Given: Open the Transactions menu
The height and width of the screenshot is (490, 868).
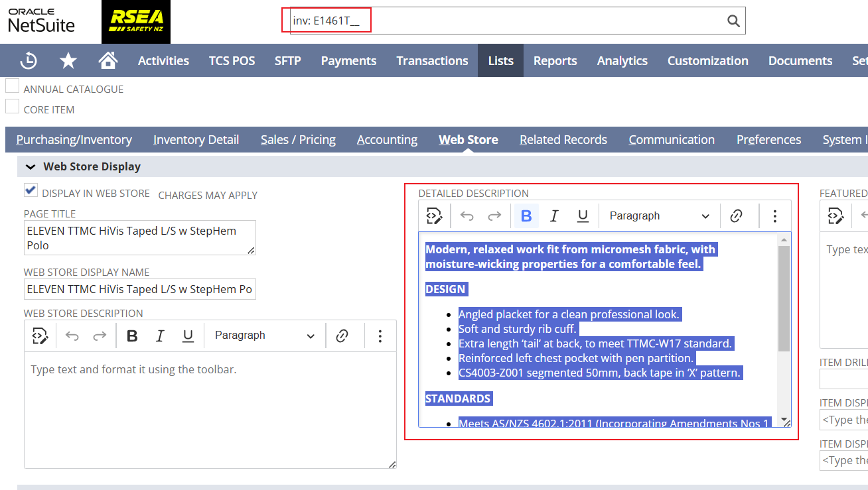Looking at the screenshot, I should point(432,60).
